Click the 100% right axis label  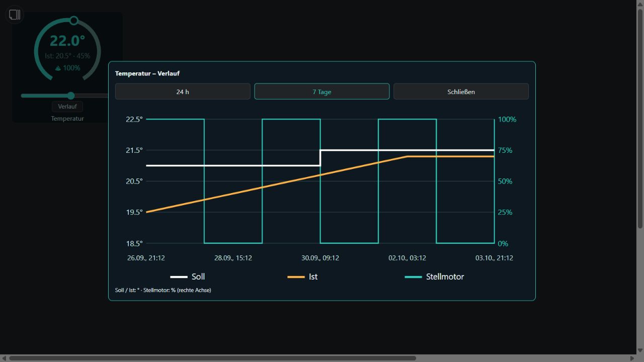pos(507,119)
